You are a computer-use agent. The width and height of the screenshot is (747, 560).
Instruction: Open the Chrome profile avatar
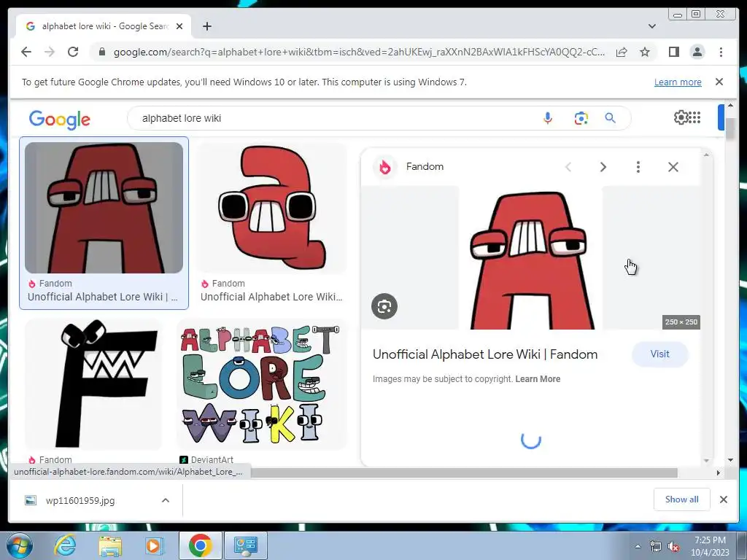[697, 52]
